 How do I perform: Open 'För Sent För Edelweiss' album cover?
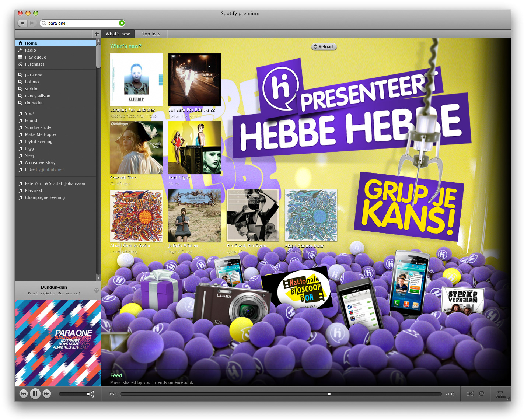tap(195, 80)
